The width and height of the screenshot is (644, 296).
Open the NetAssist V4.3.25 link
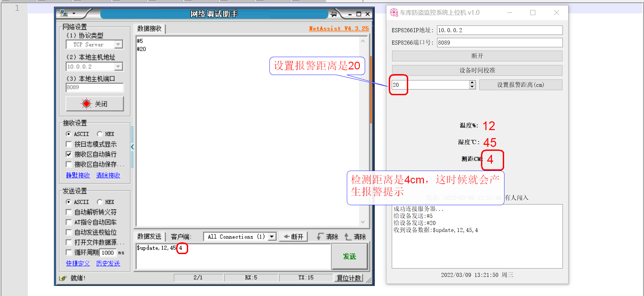click(339, 28)
